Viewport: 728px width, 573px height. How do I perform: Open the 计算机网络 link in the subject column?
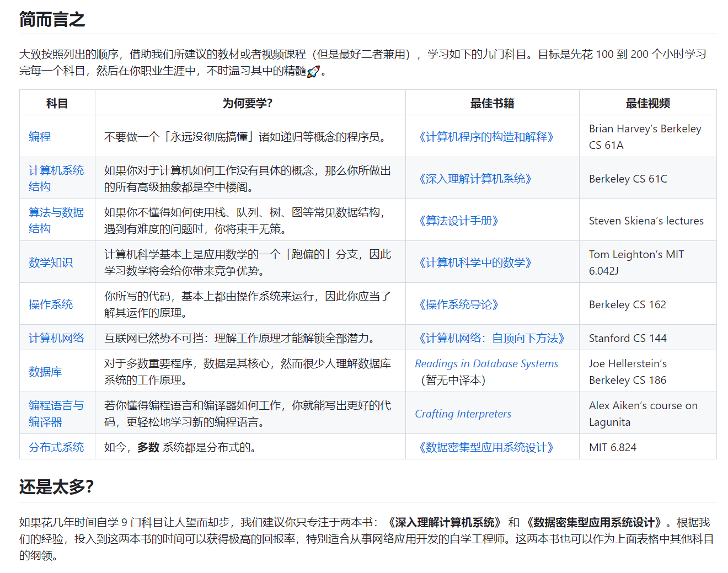pyautogui.click(x=56, y=338)
